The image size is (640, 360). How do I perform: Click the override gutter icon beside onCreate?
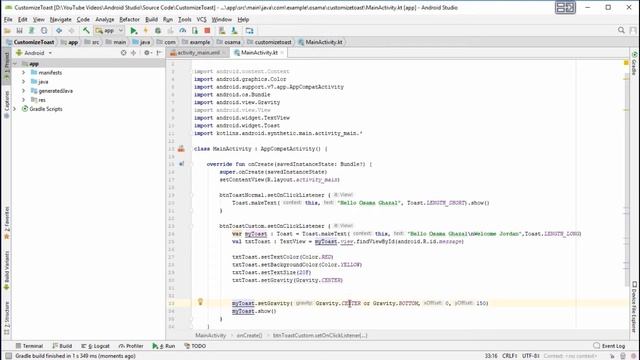click(x=181, y=164)
